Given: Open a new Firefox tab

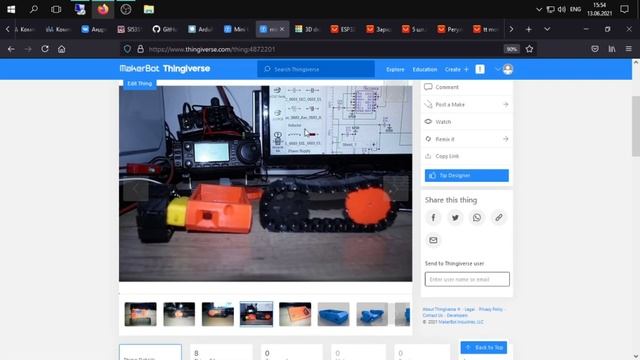Looking at the screenshot, I should pos(529,29).
